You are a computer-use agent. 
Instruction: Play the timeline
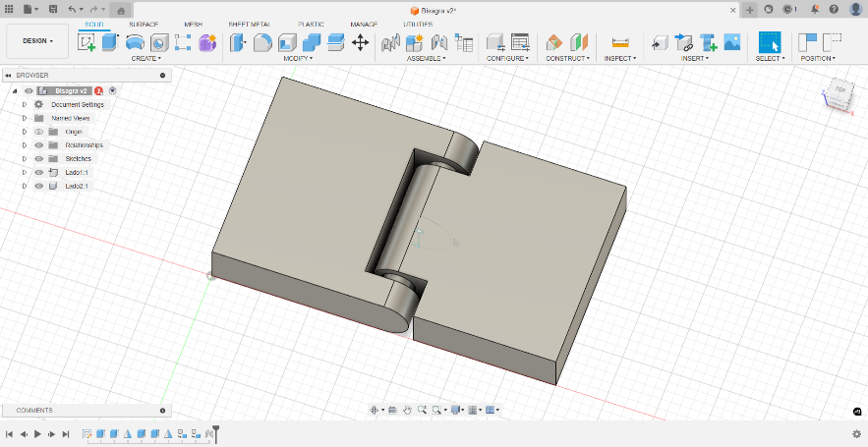tap(37, 434)
